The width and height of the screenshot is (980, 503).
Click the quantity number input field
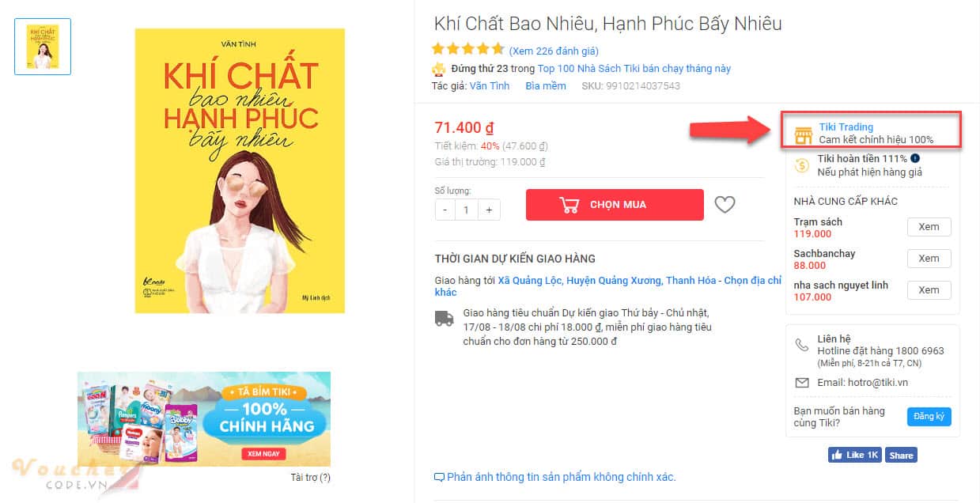tap(467, 210)
